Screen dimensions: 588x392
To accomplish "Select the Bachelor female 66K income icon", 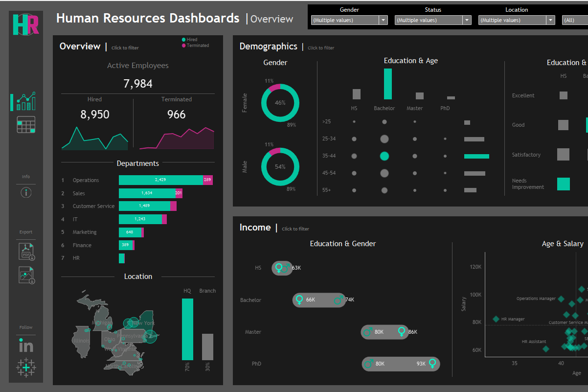I will (299, 300).
